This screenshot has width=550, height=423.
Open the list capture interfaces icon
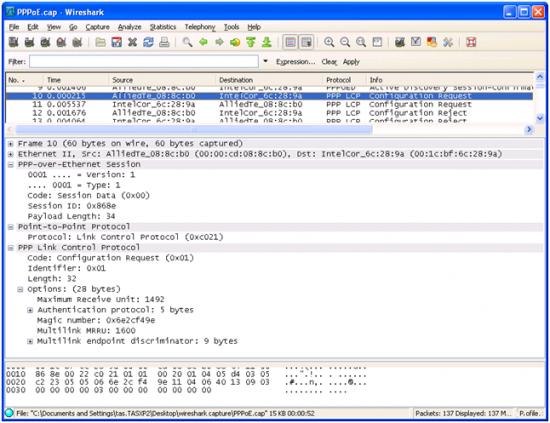14,42
